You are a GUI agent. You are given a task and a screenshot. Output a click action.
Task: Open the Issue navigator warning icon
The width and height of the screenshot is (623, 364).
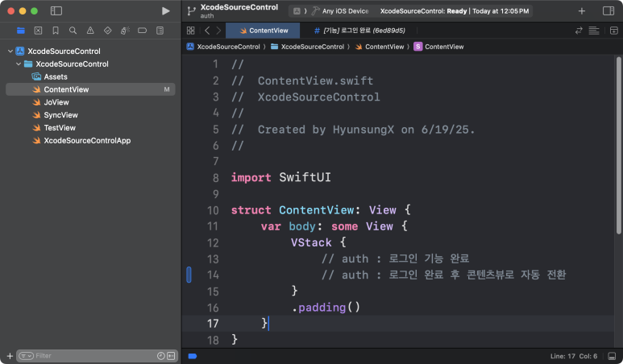click(90, 31)
